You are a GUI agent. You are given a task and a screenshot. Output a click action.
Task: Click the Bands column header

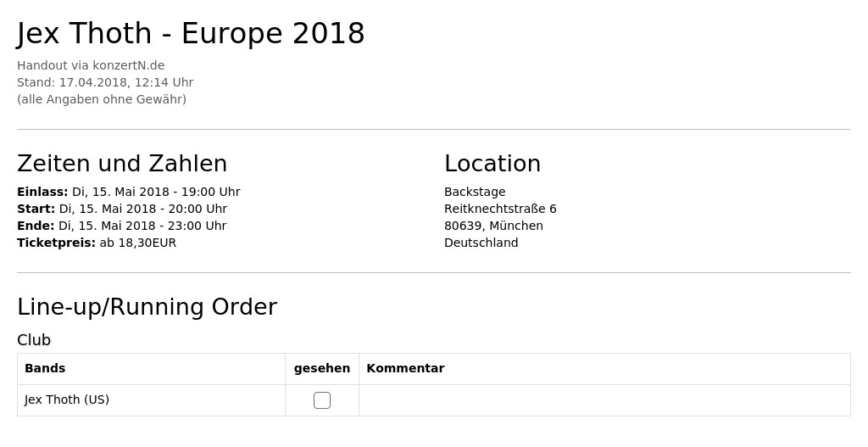[45, 368]
